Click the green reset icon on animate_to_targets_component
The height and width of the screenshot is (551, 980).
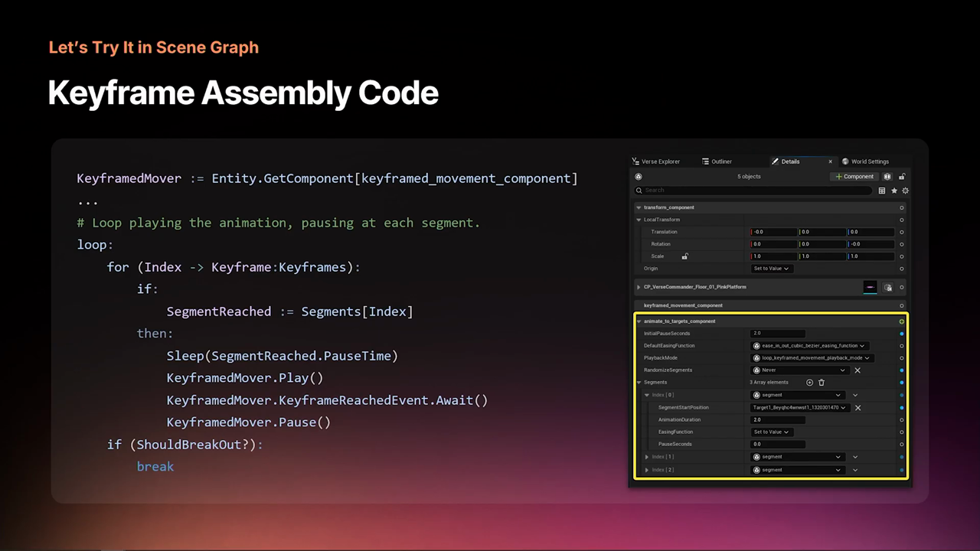coord(901,321)
